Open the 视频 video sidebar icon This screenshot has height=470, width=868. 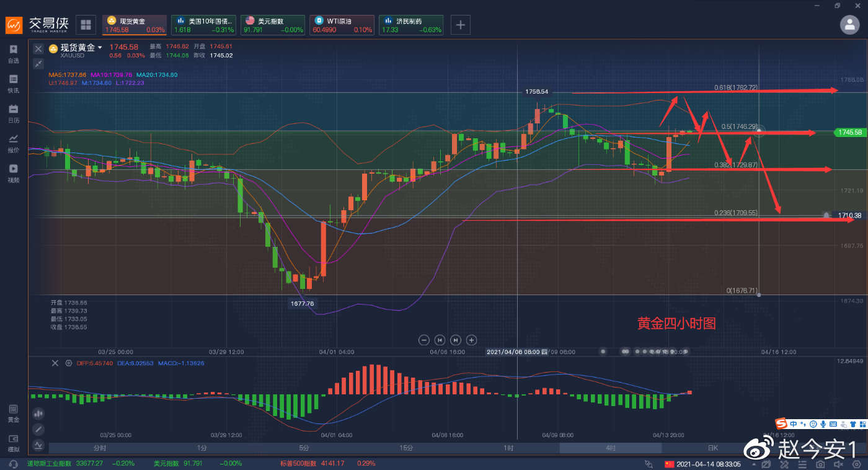pos(13,172)
